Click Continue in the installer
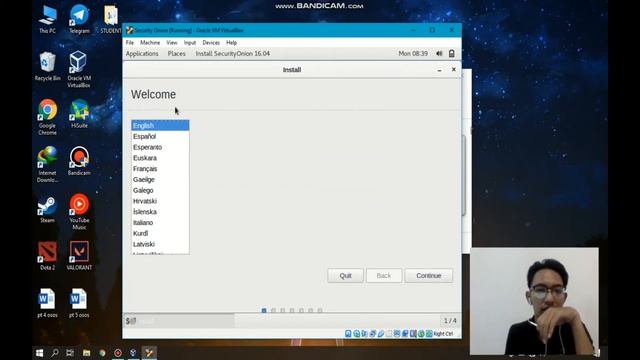 (x=429, y=276)
